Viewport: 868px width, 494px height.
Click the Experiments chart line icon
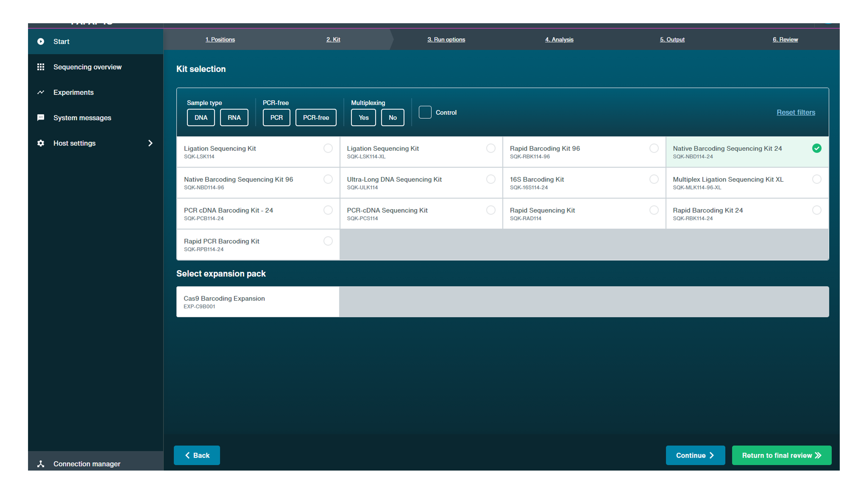(41, 92)
